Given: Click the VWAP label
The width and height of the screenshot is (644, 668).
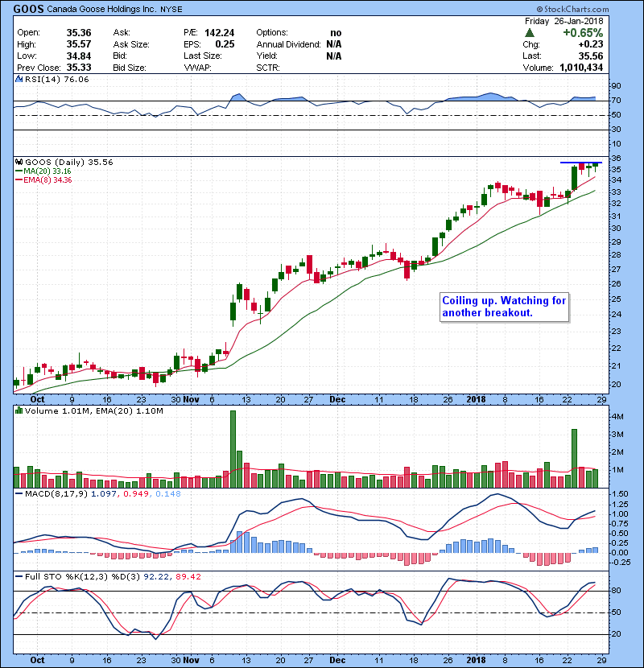Looking at the screenshot, I should pyautogui.click(x=198, y=68).
